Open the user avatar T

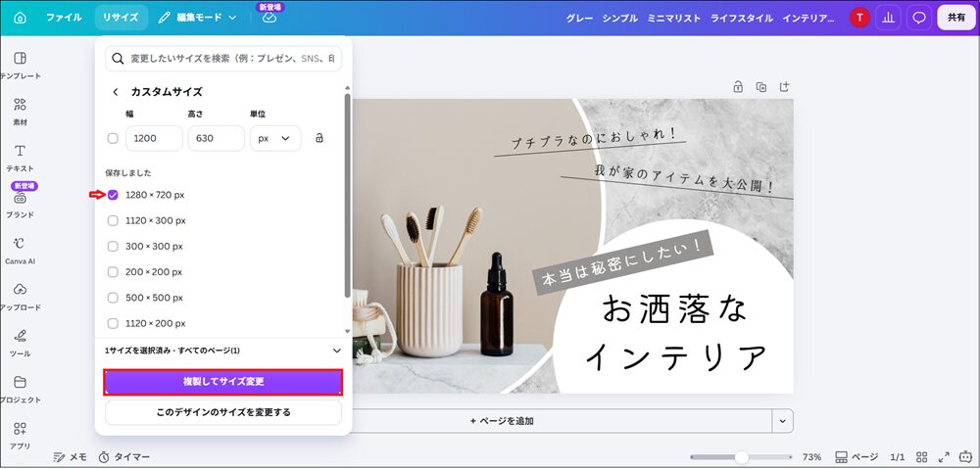pyautogui.click(x=859, y=18)
